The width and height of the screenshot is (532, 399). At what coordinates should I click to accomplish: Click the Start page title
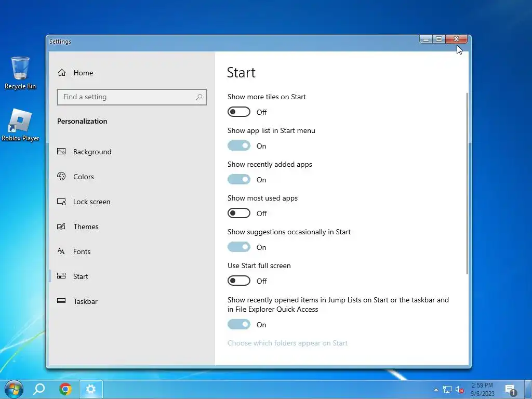coord(241,72)
